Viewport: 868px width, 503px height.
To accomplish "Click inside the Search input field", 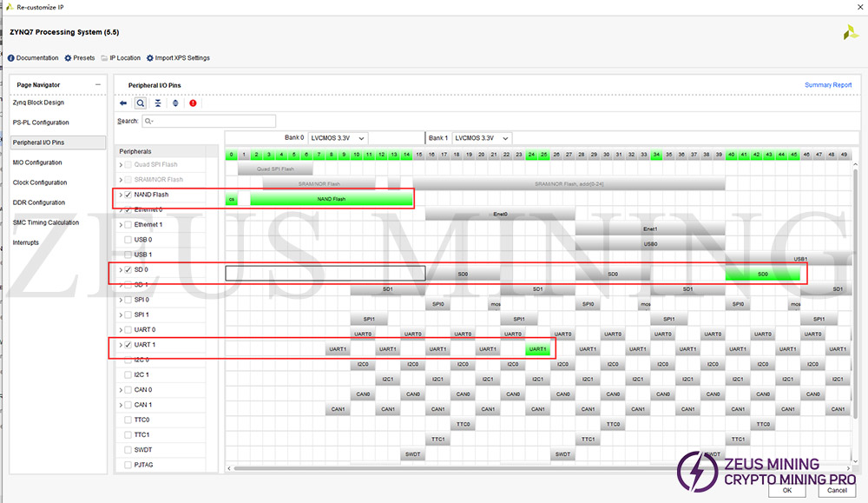I will point(208,122).
